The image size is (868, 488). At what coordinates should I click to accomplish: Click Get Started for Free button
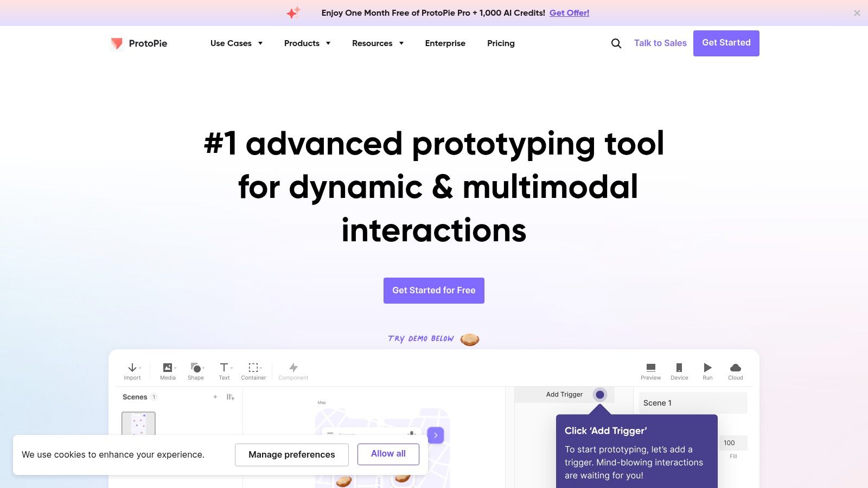pyautogui.click(x=434, y=291)
